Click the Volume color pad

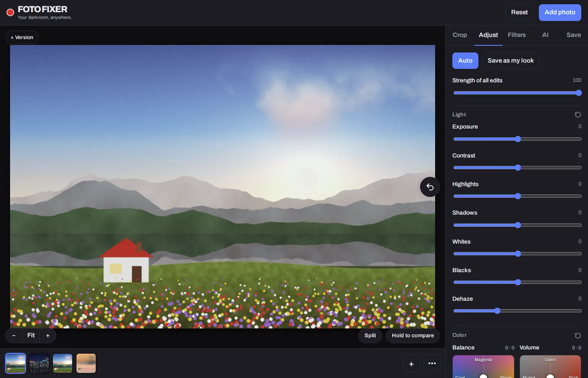pyautogui.click(x=550, y=367)
